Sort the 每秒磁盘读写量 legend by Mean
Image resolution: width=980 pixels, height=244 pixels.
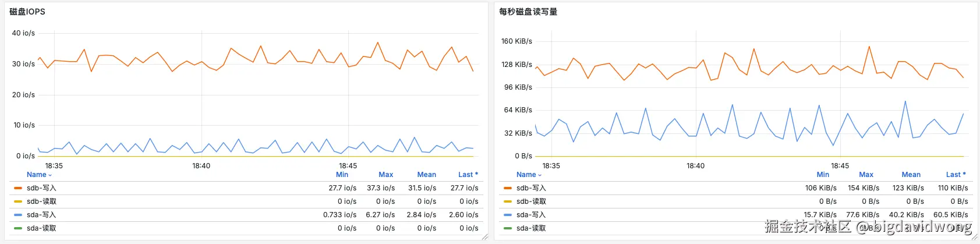click(x=911, y=175)
